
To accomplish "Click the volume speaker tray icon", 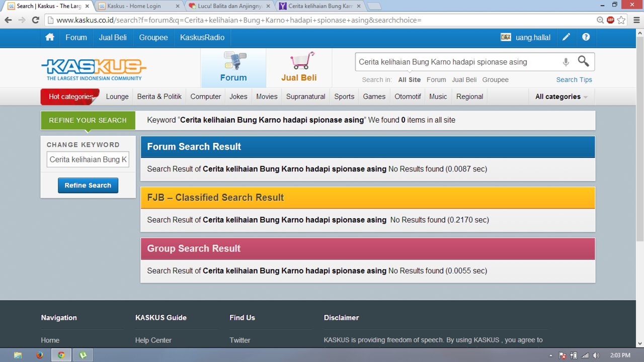I will click(x=596, y=355).
